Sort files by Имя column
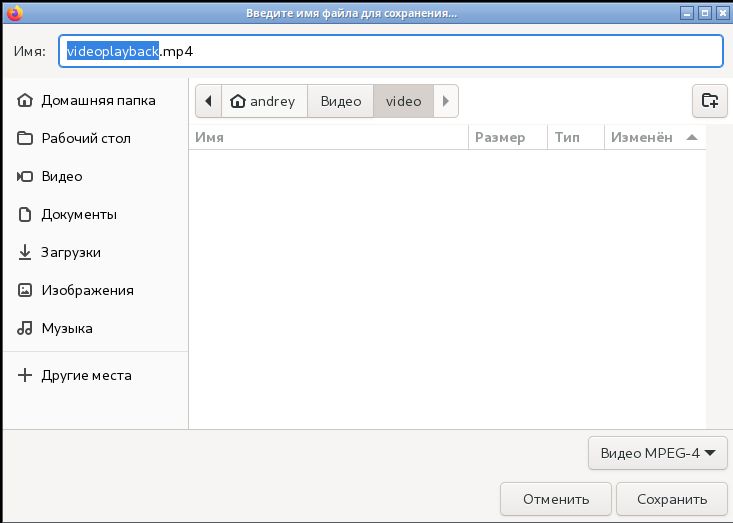This screenshot has width=733, height=523. [327, 137]
